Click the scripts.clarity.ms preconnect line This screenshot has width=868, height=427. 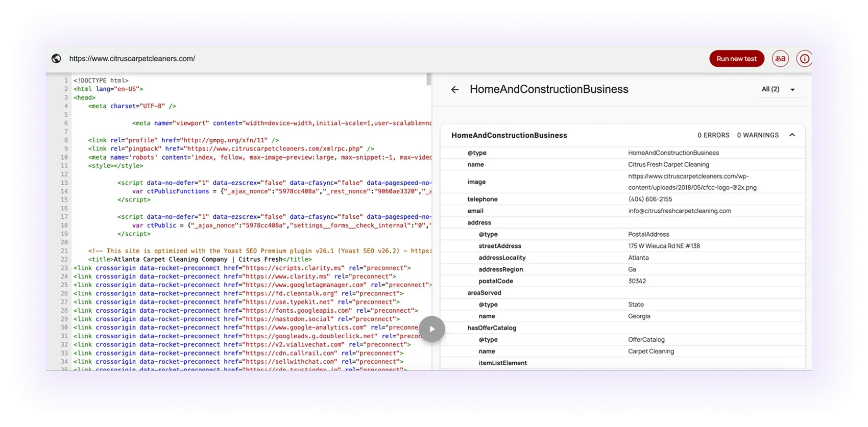click(242, 268)
